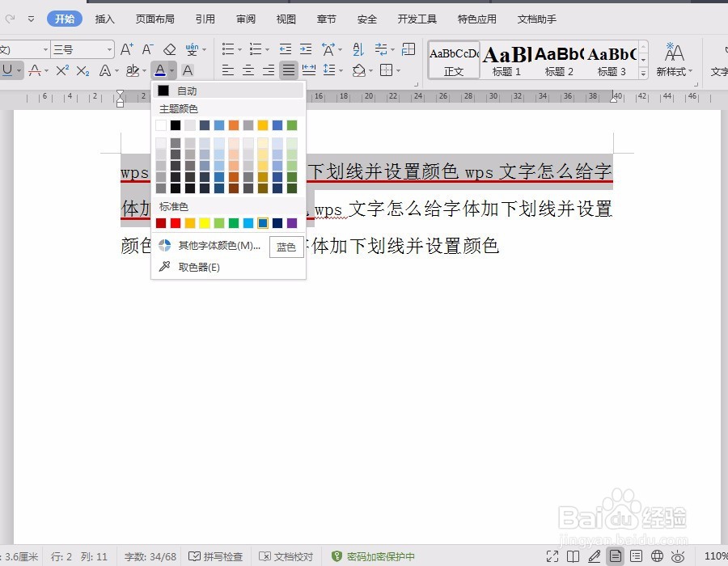This screenshot has width=728, height=566.
Task: Click word count 字数: 34/68 in status bar
Action: (150, 556)
